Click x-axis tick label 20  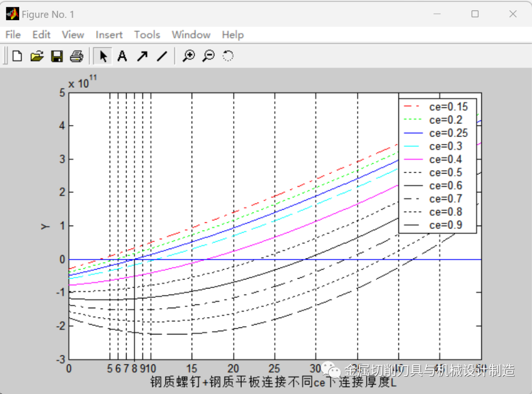(x=233, y=368)
